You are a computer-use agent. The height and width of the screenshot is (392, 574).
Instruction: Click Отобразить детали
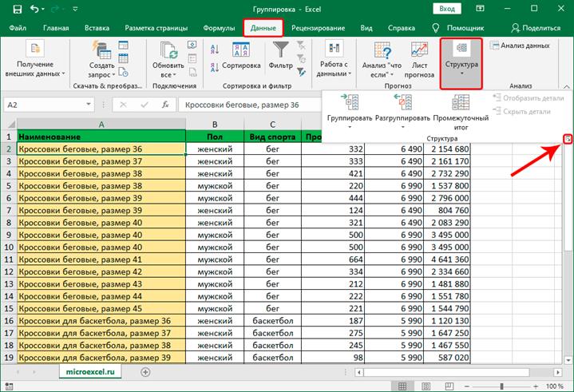click(528, 97)
